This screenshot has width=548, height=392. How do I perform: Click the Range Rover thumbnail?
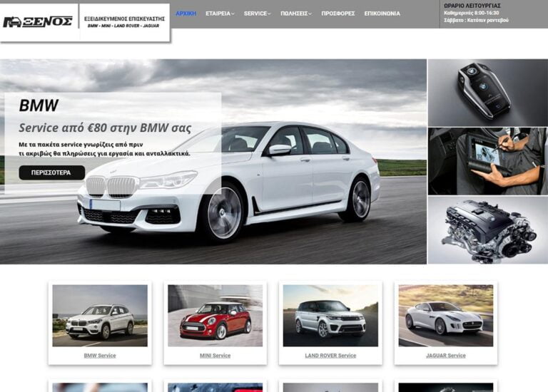point(330,316)
